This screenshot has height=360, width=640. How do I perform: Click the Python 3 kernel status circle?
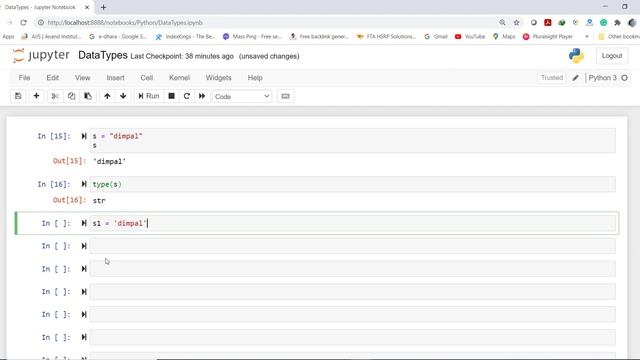pyautogui.click(x=624, y=78)
